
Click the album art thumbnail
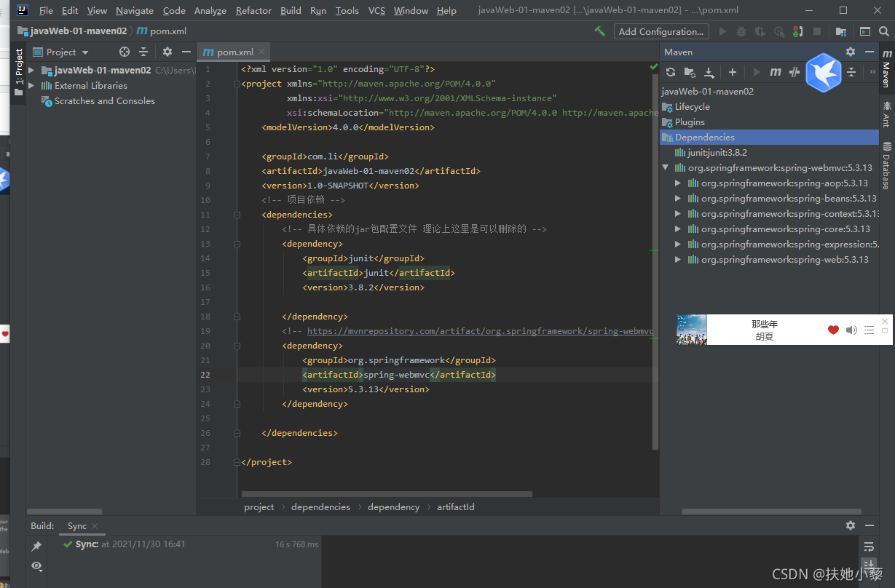pos(692,330)
